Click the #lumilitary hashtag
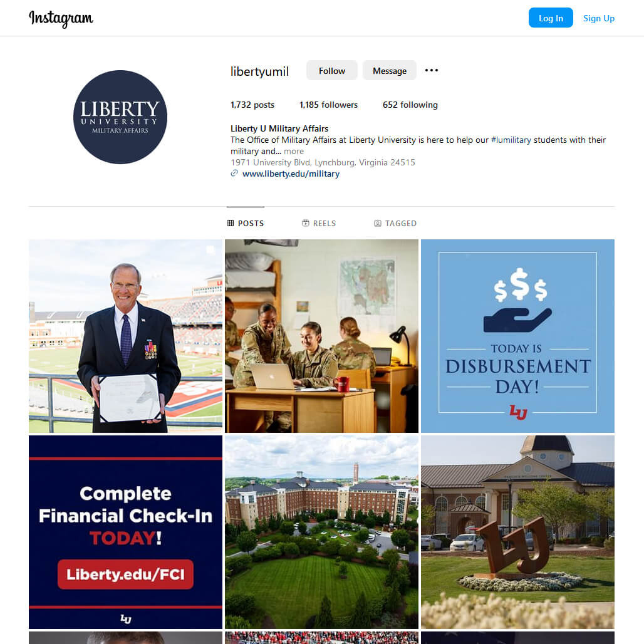This screenshot has width=644, height=644. click(511, 140)
